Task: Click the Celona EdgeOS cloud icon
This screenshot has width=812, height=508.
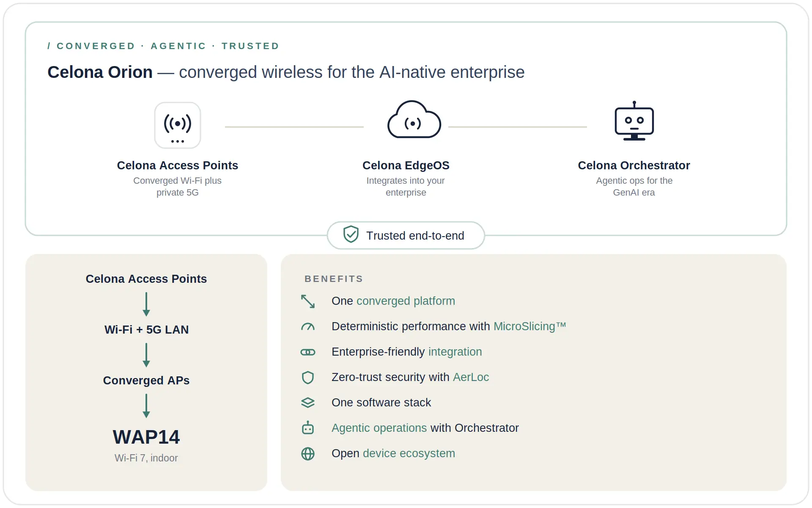Action: pyautogui.click(x=414, y=119)
